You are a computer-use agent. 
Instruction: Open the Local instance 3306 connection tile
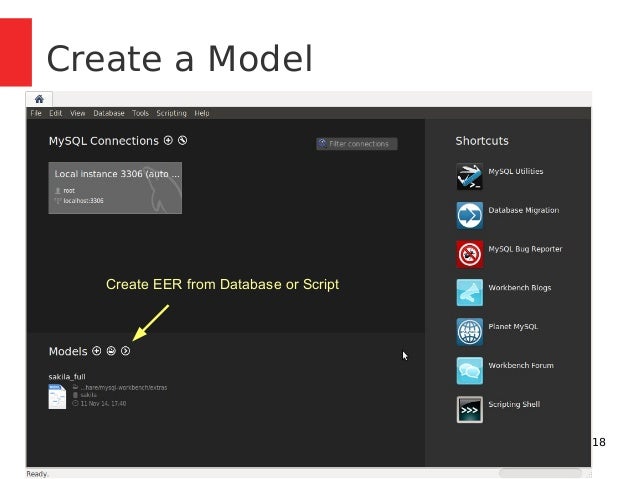coord(115,188)
